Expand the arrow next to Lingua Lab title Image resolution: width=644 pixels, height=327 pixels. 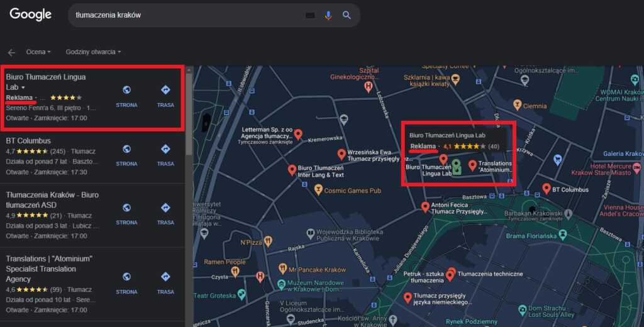(23, 87)
